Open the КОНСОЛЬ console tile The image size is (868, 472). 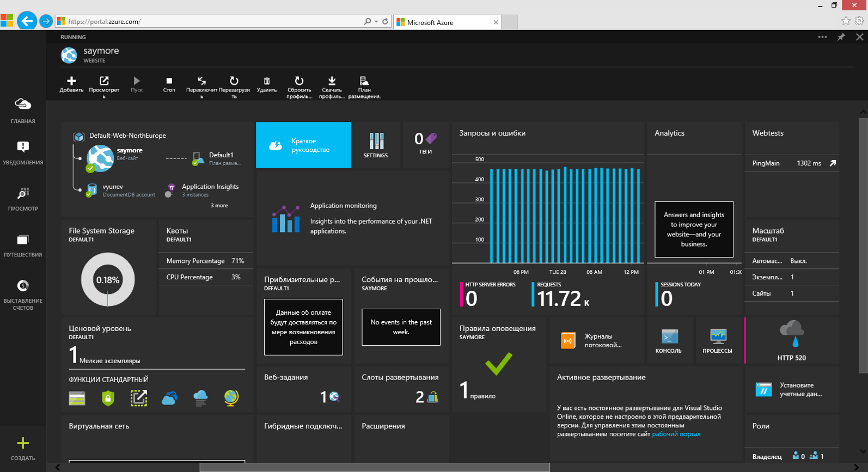pos(669,341)
